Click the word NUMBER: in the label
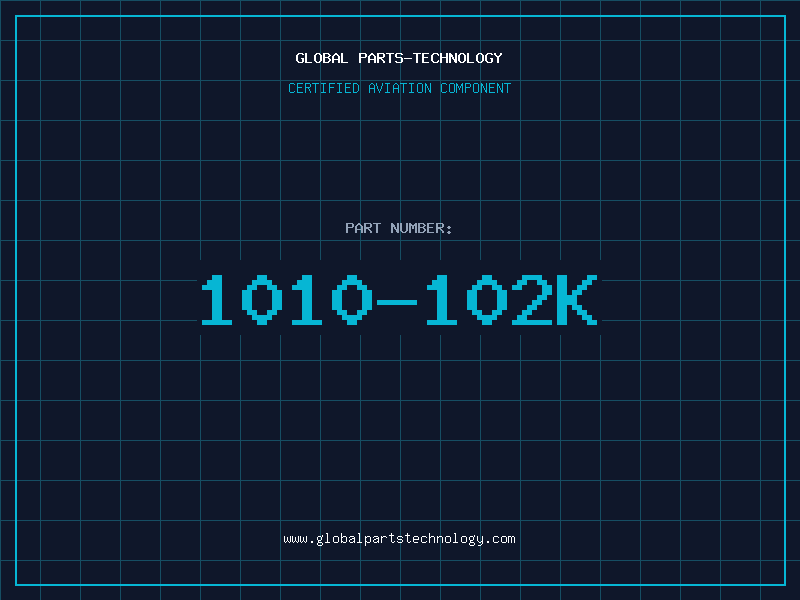Viewport: 800px width, 600px height. [421, 228]
